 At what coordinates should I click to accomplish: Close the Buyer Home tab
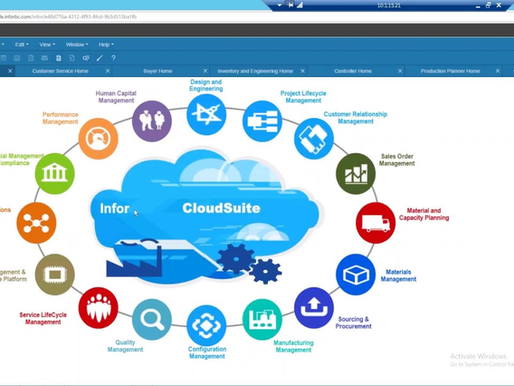click(x=205, y=71)
